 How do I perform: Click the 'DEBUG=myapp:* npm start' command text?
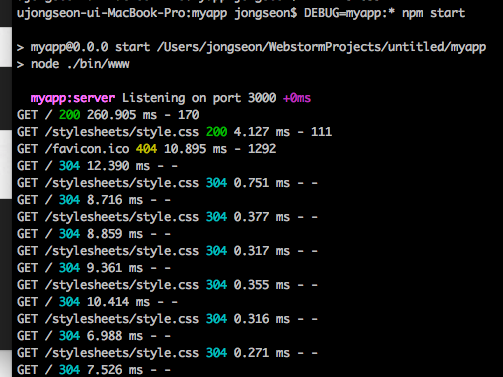click(384, 13)
